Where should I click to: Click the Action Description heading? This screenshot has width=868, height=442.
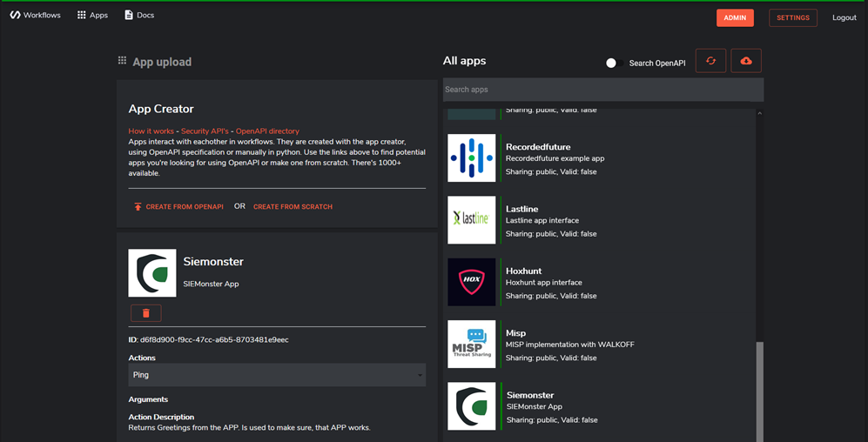[x=161, y=417]
